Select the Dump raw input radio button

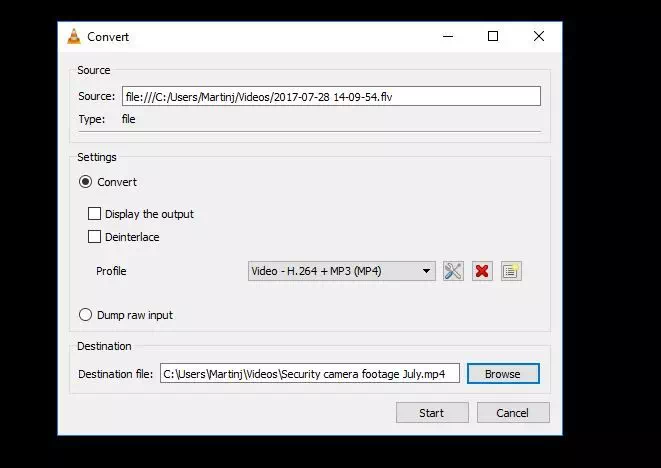pyautogui.click(x=85, y=315)
